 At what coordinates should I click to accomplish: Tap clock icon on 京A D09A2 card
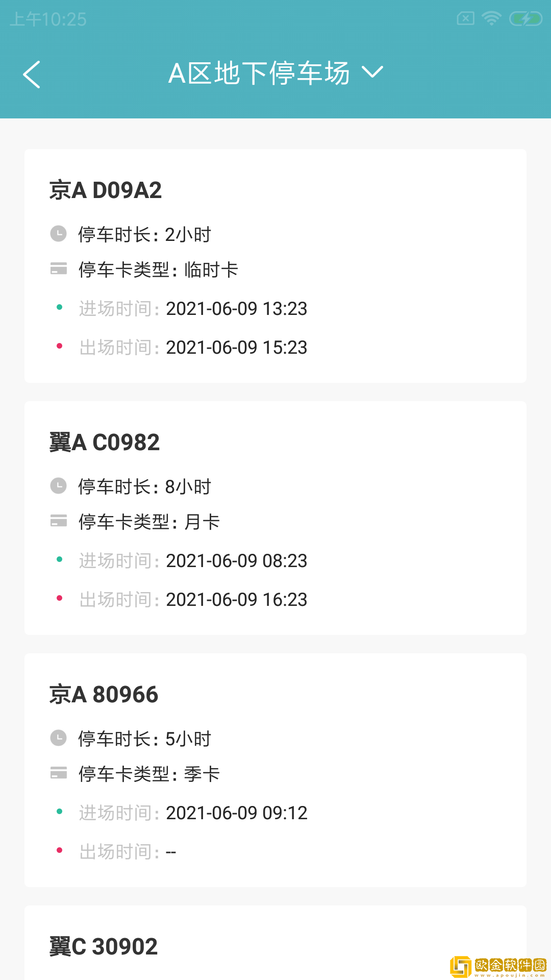[x=59, y=234]
